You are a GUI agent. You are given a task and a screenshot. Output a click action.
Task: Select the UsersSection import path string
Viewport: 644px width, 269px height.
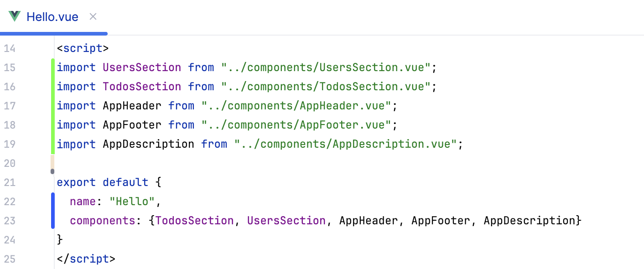(x=325, y=67)
